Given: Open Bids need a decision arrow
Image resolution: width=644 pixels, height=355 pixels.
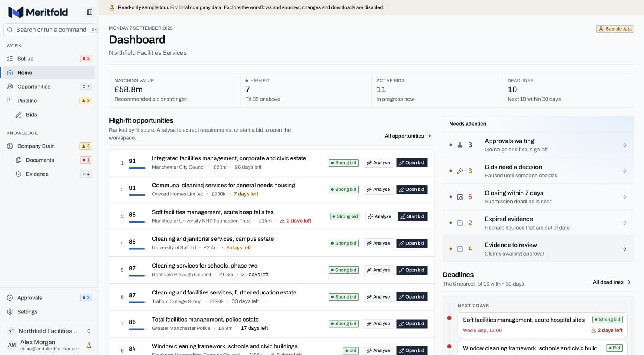Looking at the screenshot, I should [624, 171].
